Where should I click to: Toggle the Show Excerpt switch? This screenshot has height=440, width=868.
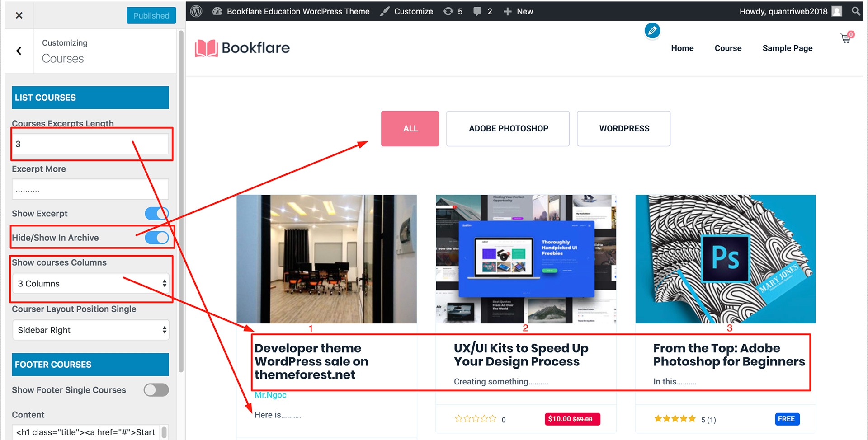pos(156,213)
